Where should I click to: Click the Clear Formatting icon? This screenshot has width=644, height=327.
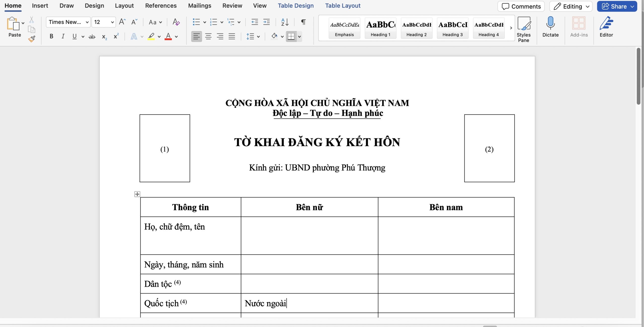click(176, 22)
